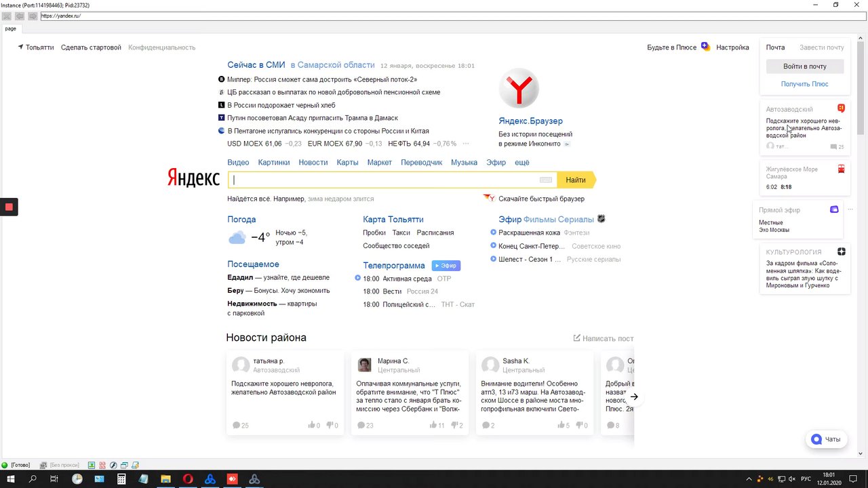This screenshot has height=488, width=868.
Task: Click the browser forward arrow button
Action: (x=32, y=16)
